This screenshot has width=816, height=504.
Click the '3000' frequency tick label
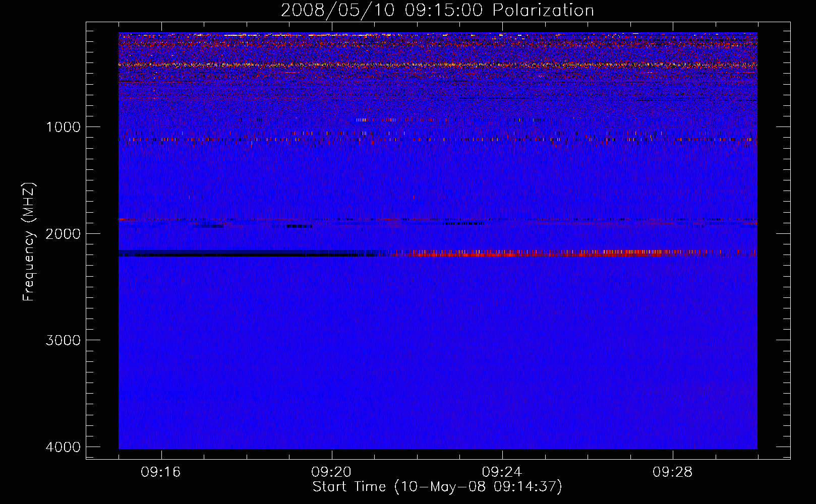pyautogui.click(x=63, y=340)
